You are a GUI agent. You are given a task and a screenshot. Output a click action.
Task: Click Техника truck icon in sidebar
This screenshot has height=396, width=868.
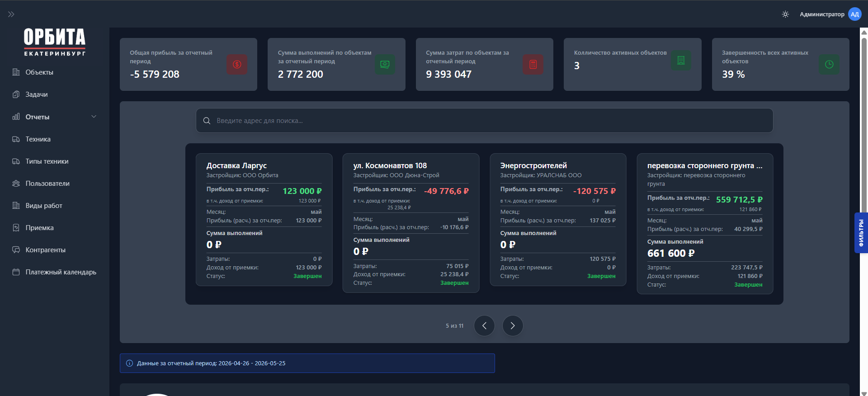coord(16,139)
